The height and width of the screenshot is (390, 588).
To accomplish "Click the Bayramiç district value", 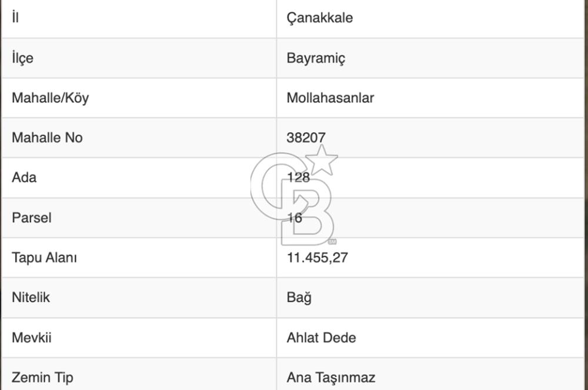I will pyautogui.click(x=316, y=58).
